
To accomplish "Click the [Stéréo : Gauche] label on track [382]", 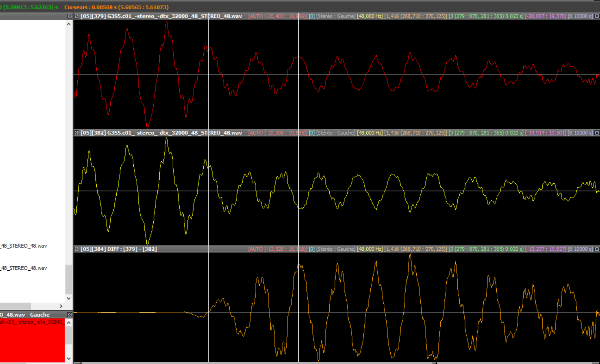I will pos(336,133).
